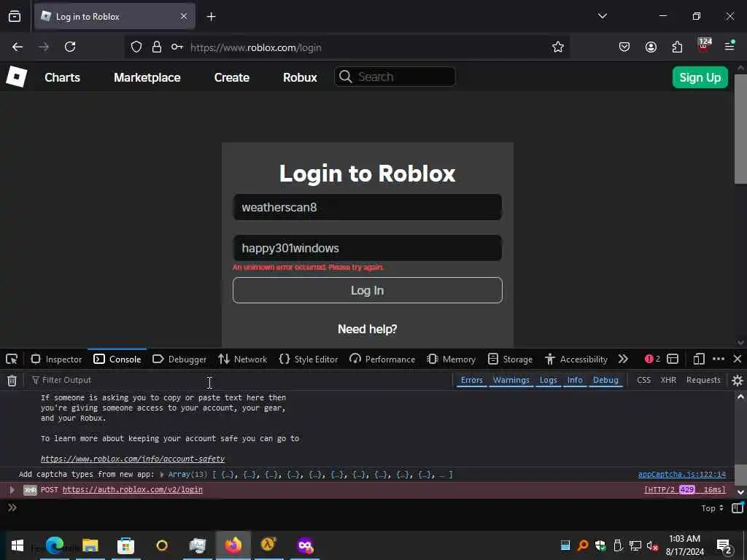
Task: Click the padlock site security icon
Action: (157, 47)
